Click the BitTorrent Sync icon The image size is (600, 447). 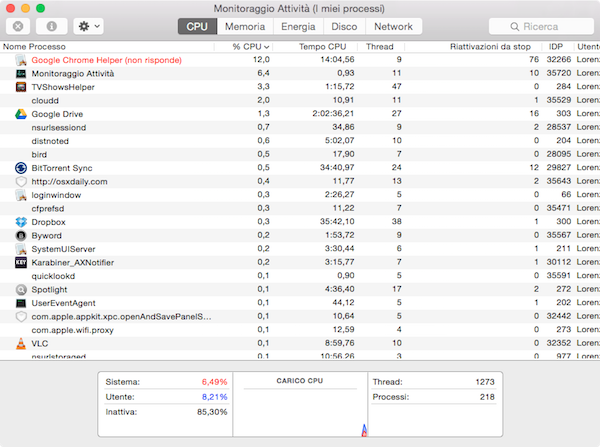coord(21,168)
